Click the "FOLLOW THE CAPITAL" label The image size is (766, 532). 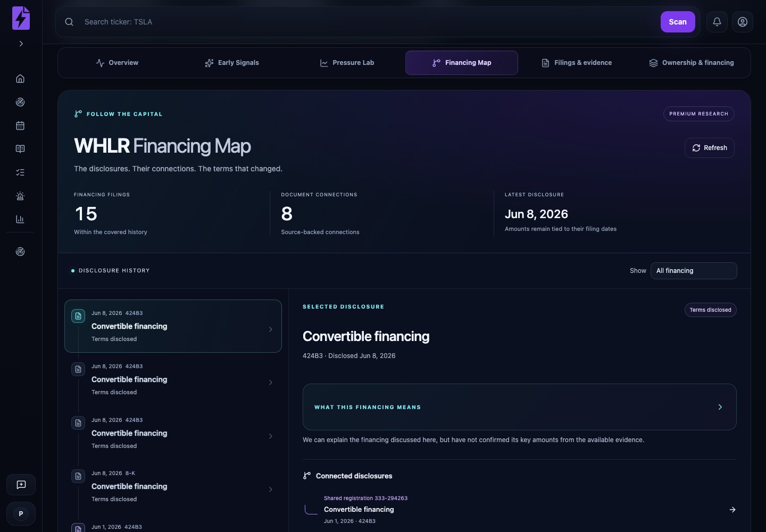(124, 114)
